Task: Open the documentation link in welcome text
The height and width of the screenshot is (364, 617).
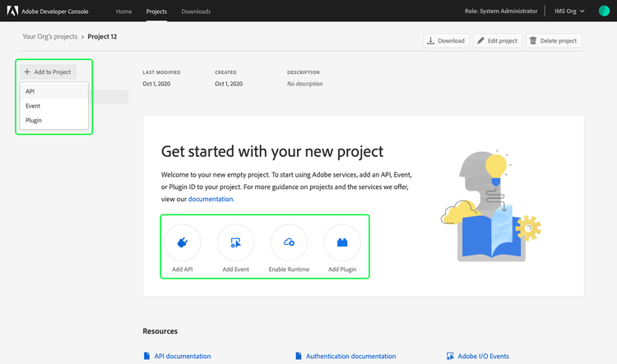Action: [211, 199]
